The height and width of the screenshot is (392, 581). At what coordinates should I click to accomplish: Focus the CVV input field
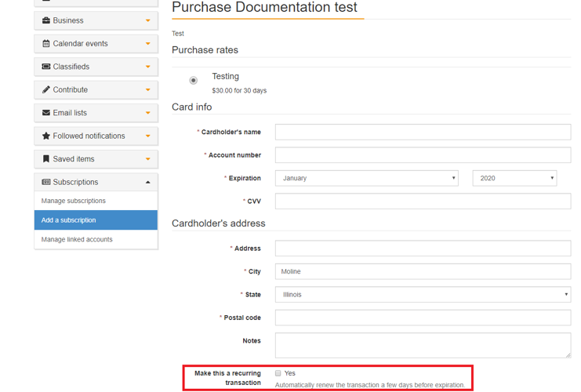tap(423, 201)
